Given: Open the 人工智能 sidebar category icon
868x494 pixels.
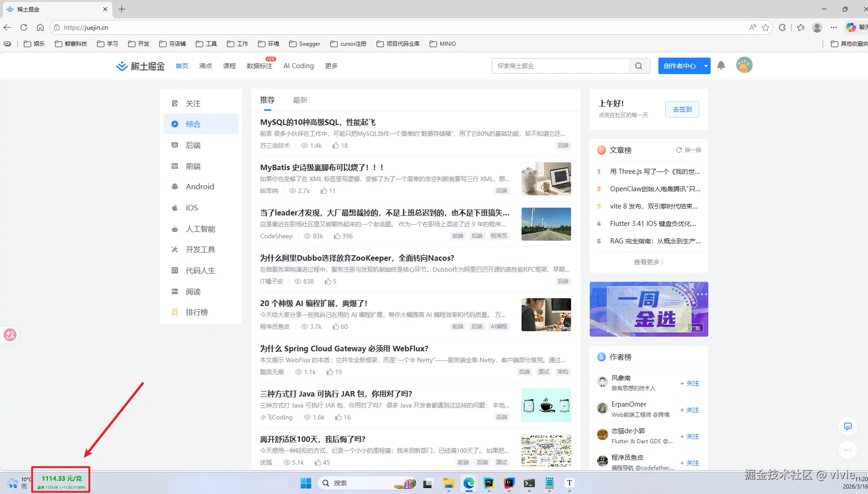Looking at the screenshot, I should tap(174, 229).
